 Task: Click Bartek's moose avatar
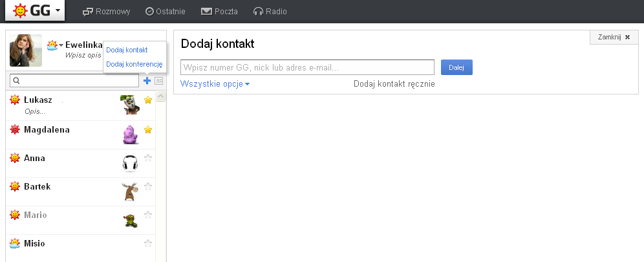(x=130, y=191)
